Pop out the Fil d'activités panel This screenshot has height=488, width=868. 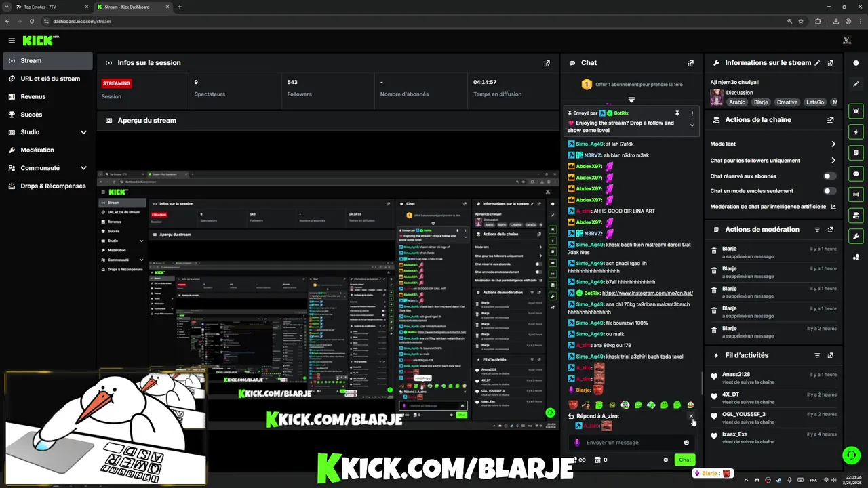point(831,355)
